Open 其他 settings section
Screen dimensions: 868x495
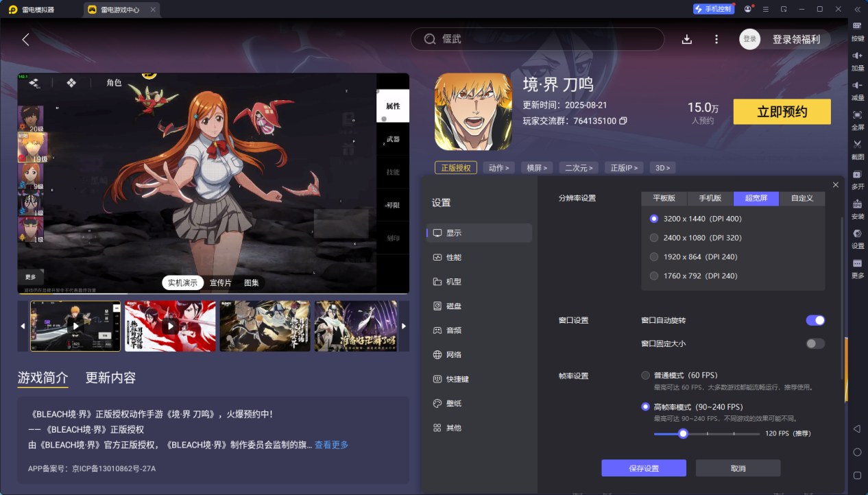tap(479, 428)
